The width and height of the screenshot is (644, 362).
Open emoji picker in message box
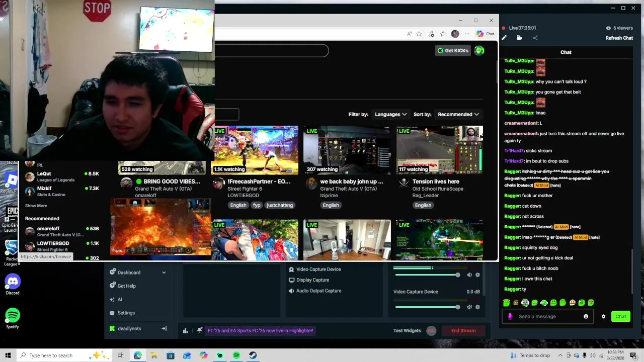pyautogui.click(x=586, y=316)
